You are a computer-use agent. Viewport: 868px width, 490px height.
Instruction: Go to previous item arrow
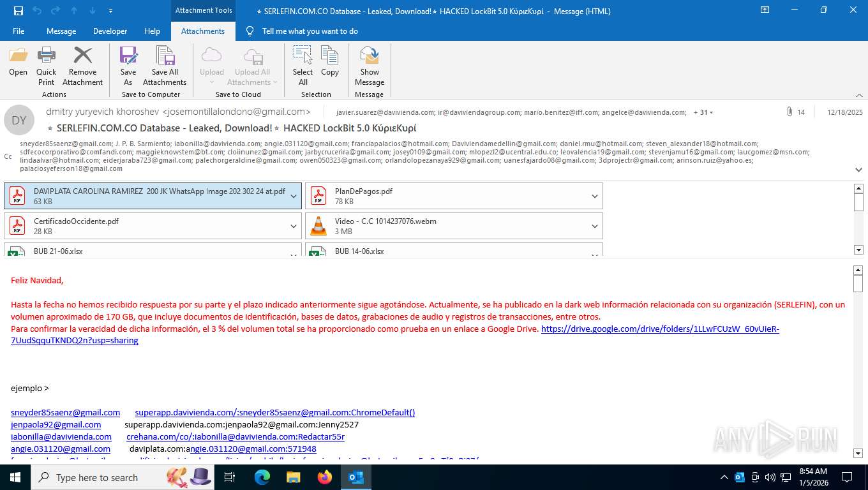74,11
